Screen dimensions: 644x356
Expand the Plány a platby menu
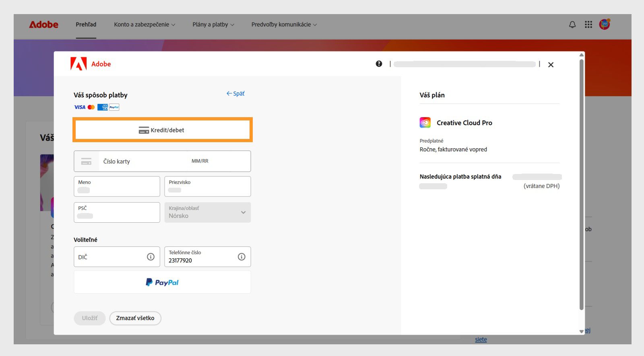pos(213,25)
